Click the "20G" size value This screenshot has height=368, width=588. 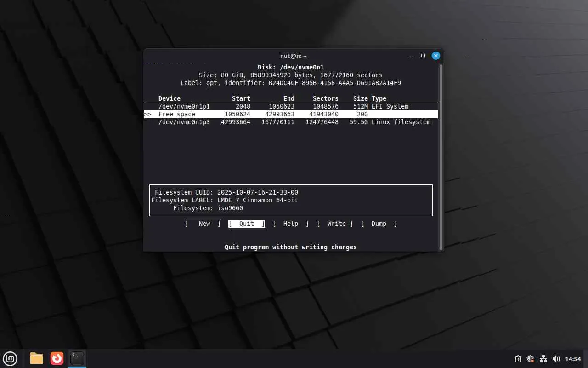coord(362,114)
